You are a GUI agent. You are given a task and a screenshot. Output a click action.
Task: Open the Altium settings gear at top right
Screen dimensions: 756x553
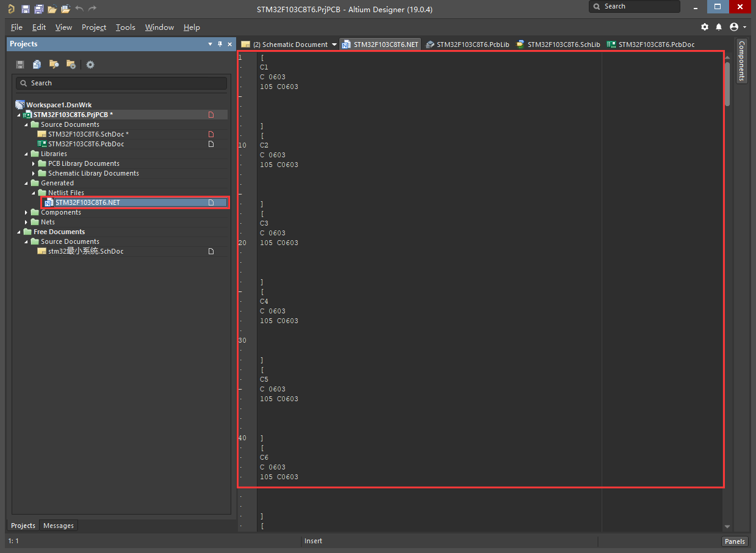coord(705,27)
